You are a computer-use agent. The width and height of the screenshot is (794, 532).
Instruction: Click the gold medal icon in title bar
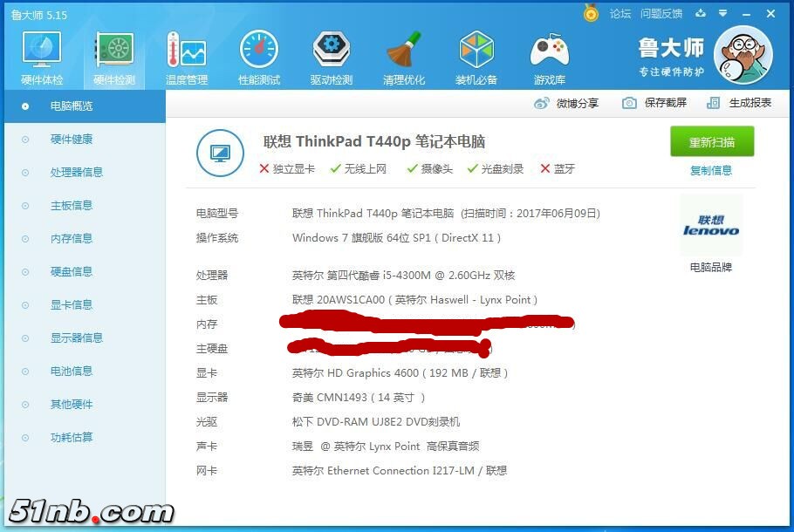(x=591, y=14)
